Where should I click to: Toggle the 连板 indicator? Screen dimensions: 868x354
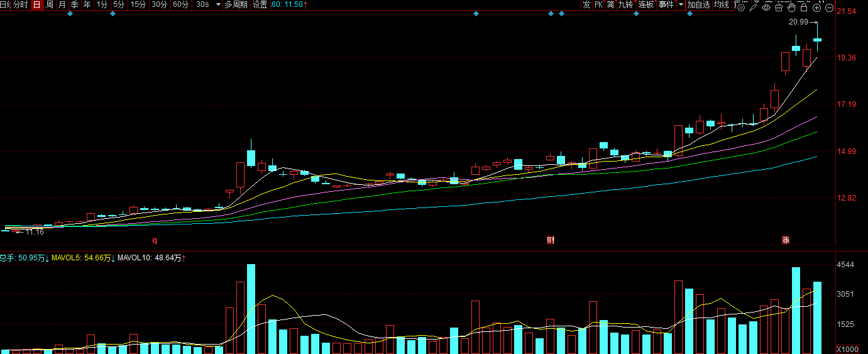tap(646, 4)
